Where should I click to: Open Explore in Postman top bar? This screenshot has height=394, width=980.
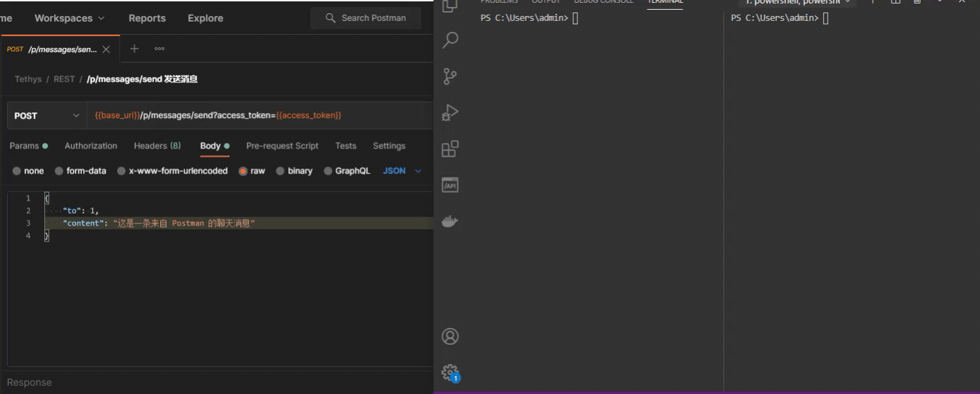coord(205,18)
